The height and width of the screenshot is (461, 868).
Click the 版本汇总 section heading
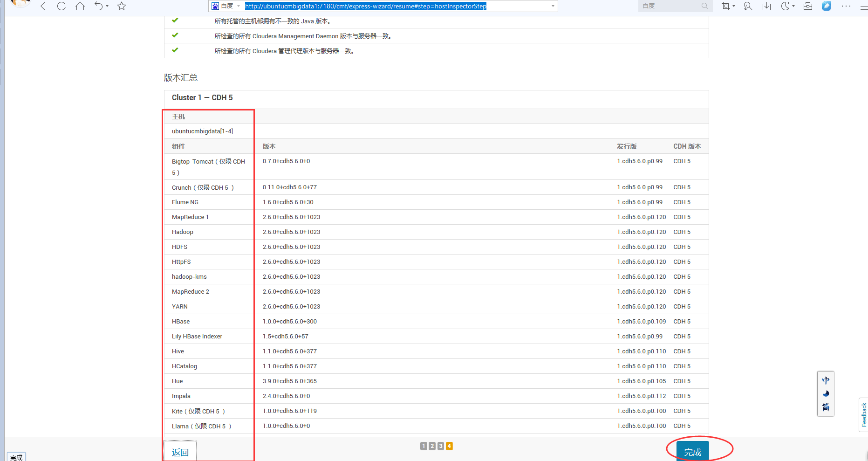pyautogui.click(x=181, y=77)
